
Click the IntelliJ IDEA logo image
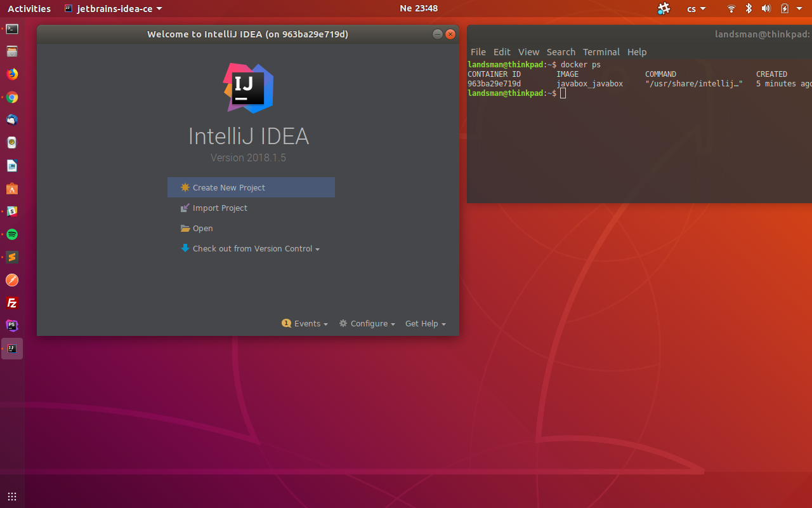point(249,88)
